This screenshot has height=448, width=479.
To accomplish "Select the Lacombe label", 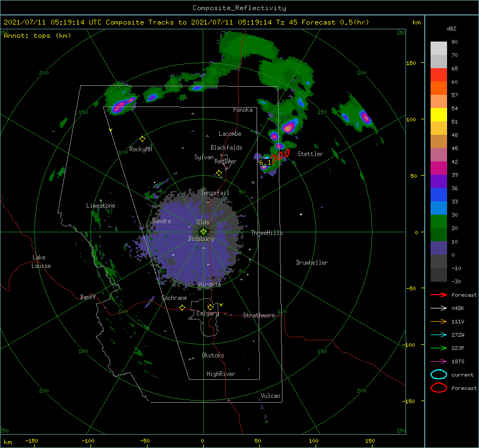I will point(230,134).
